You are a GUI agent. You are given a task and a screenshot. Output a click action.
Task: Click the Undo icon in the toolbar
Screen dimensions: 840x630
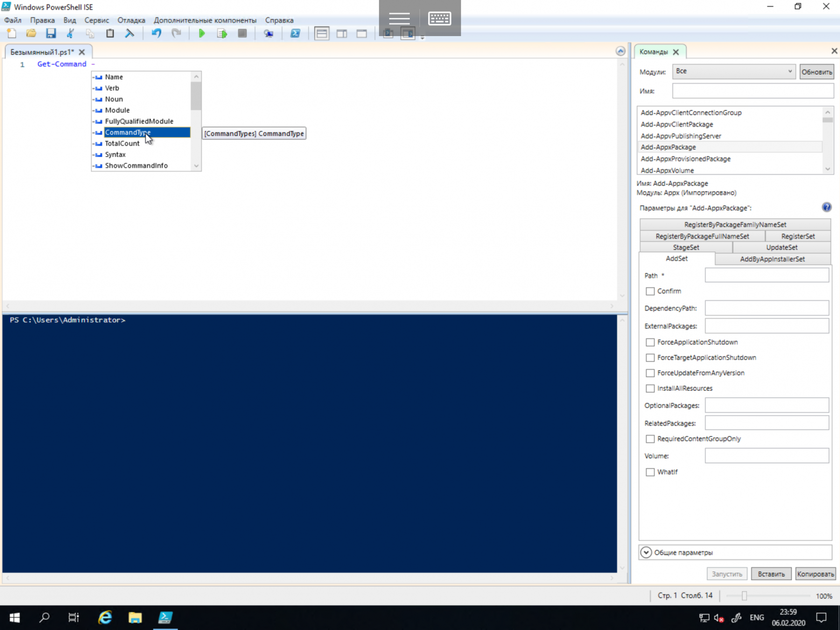pyautogui.click(x=156, y=33)
